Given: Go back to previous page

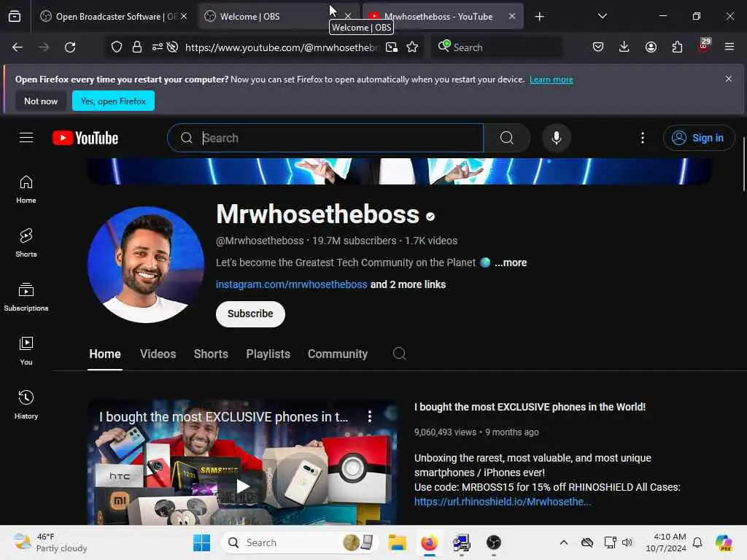Looking at the screenshot, I should [x=18, y=47].
